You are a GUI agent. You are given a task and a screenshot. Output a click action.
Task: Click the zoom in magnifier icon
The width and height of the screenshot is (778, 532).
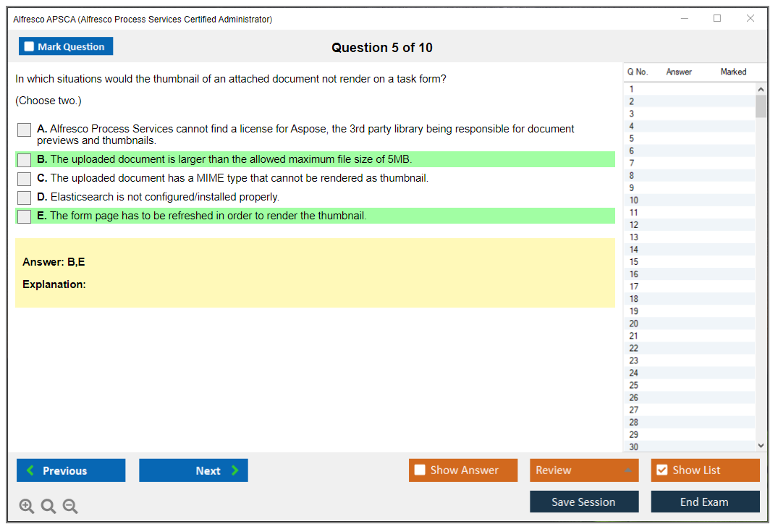[27, 507]
